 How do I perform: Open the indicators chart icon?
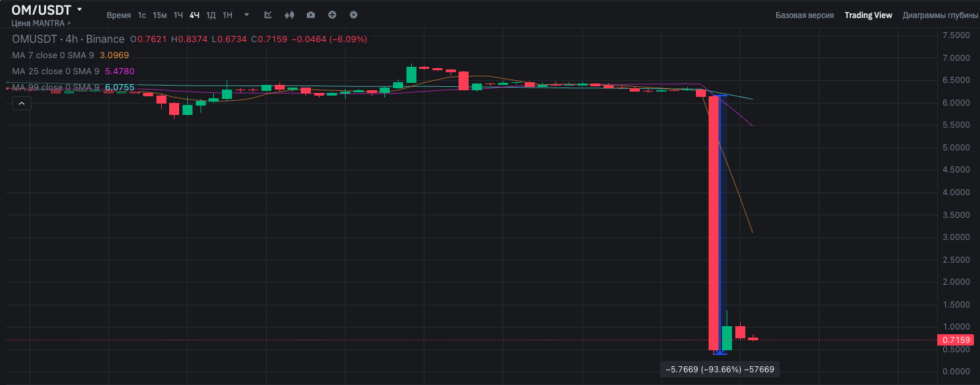pos(268,15)
